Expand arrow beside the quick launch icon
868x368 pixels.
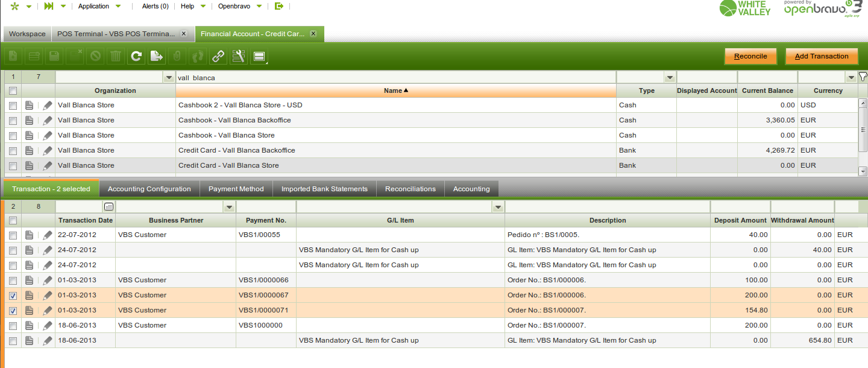click(63, 6)
